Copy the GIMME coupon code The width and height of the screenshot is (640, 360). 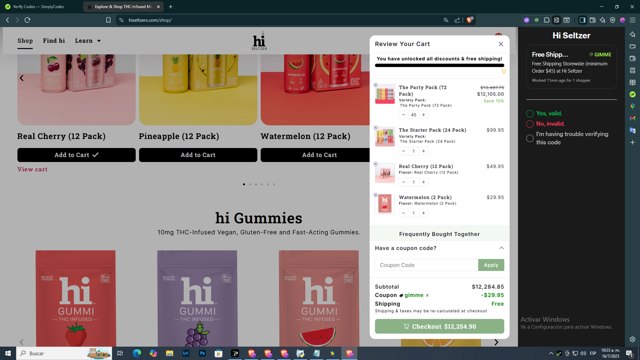point(600,54)
